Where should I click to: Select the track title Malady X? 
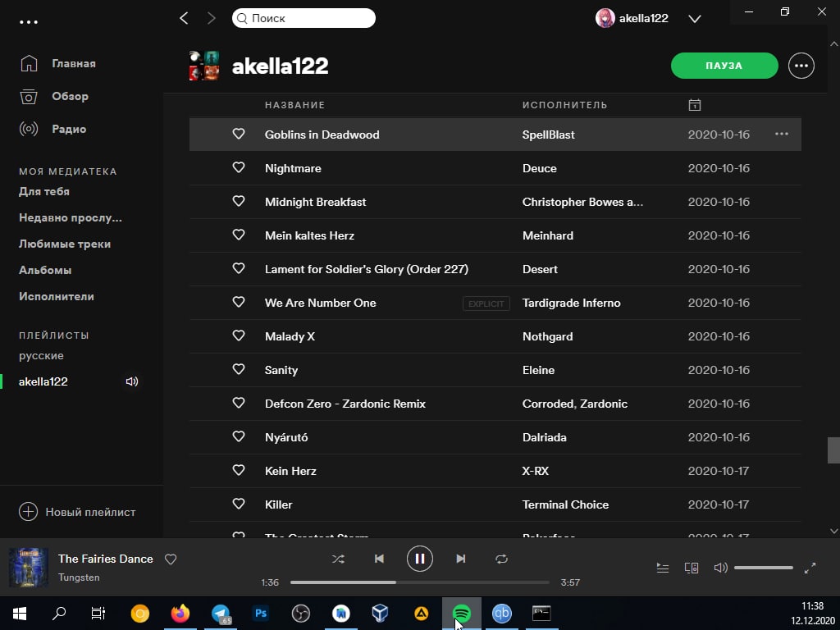(290, 336)
